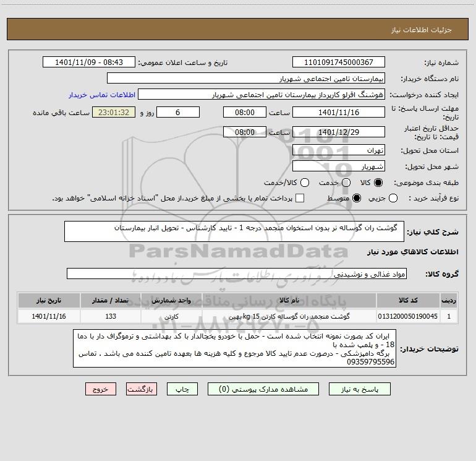
Task: Click the unit cell کارتن
Action: (x=171, y=316)
